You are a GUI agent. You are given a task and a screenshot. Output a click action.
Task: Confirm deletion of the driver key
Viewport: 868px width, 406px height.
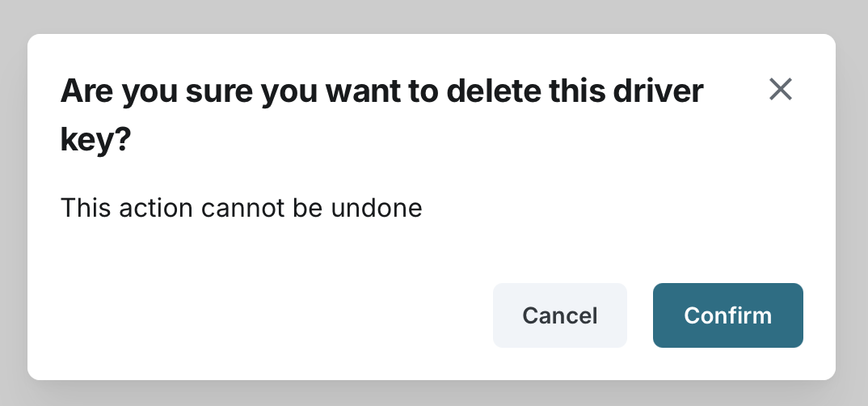727,315
